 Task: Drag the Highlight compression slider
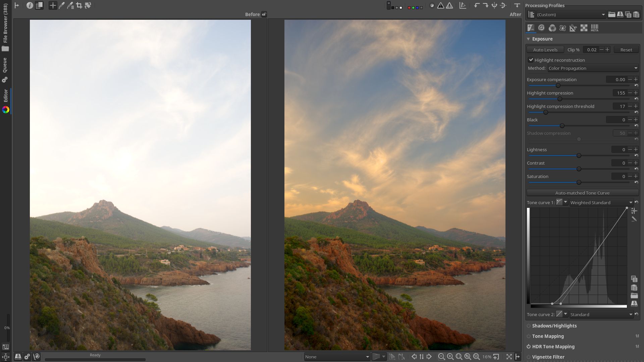[x=559, y=99]
